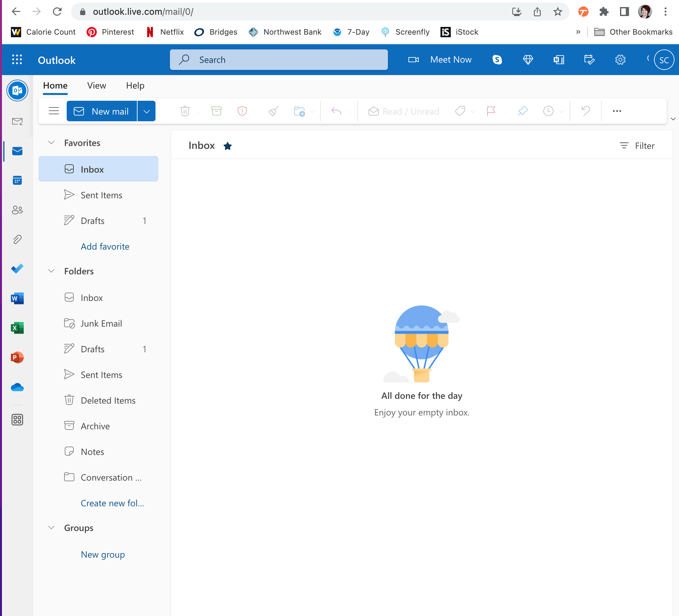Open the New mail dropdown arrow
Image resolution: width=679 pixels, height=616 pixels.
coord(147,111)
